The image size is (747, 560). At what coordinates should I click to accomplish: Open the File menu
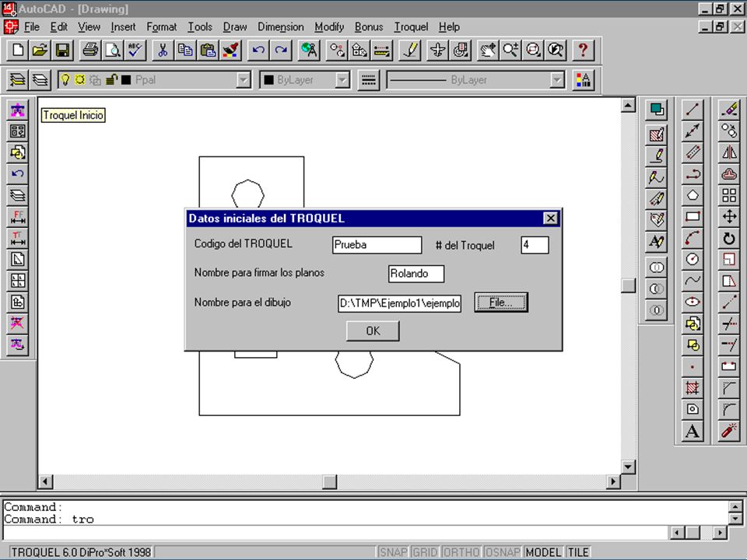point(31,26)
